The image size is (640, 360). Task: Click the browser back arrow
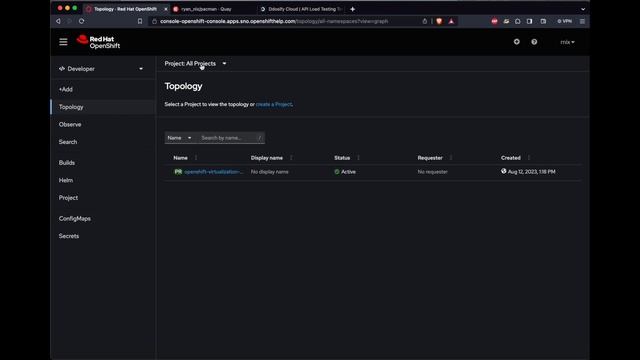click(58, 21)
